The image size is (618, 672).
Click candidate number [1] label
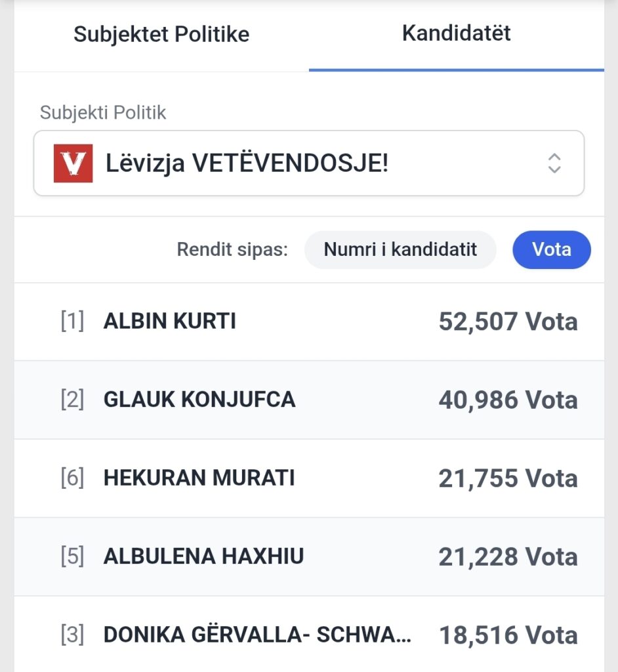(x=72, y=322)
